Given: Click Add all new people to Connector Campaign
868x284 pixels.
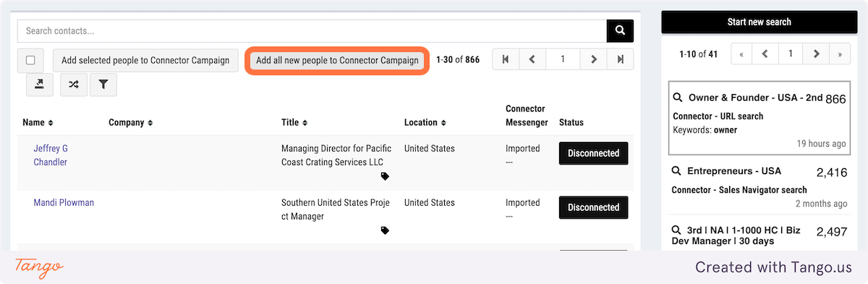Looking at the screenshot, I should tap(338, 60).
